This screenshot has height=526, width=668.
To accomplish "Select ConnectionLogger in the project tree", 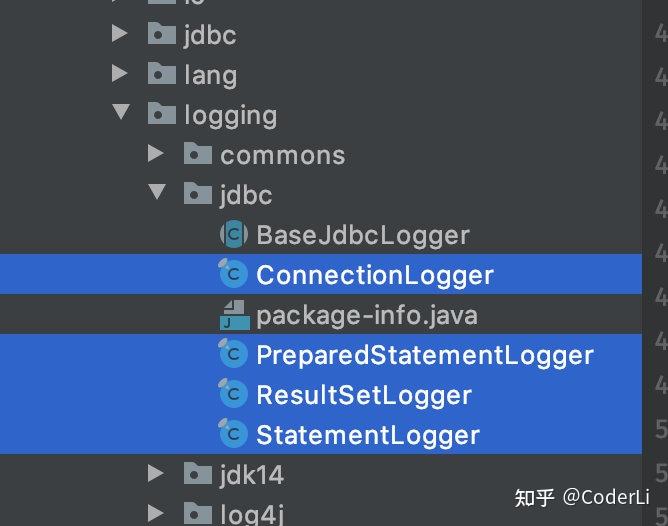I will click(x=375, y=275).
